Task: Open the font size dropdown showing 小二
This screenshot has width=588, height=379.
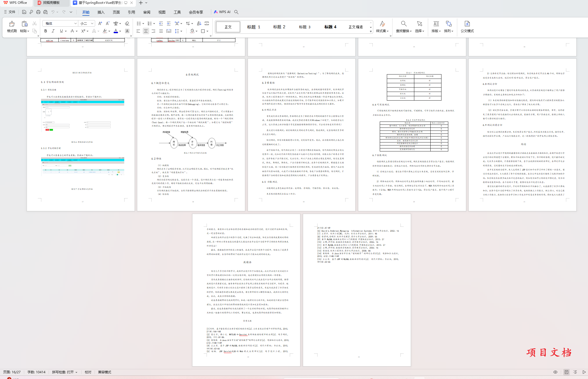Action: [x=92, y=23]
